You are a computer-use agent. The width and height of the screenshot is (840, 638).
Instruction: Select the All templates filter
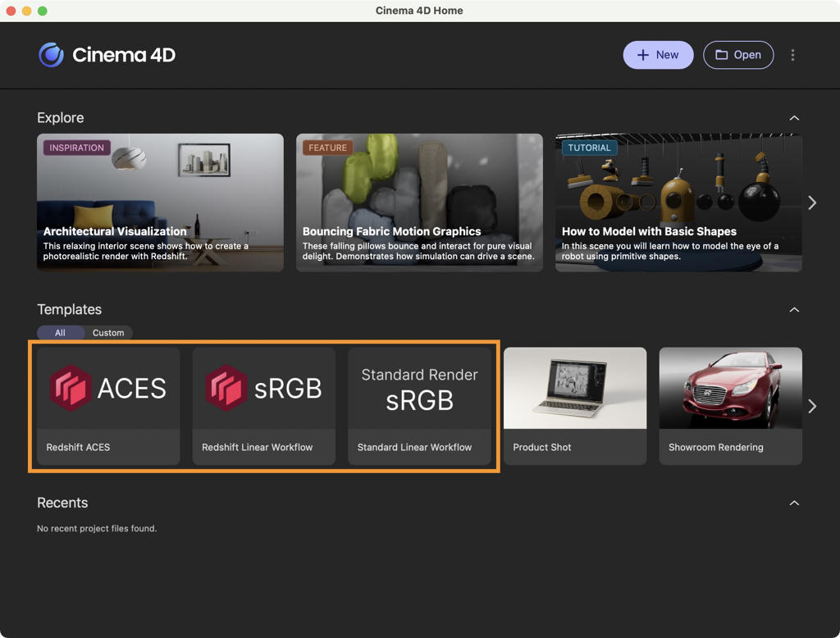60,333
